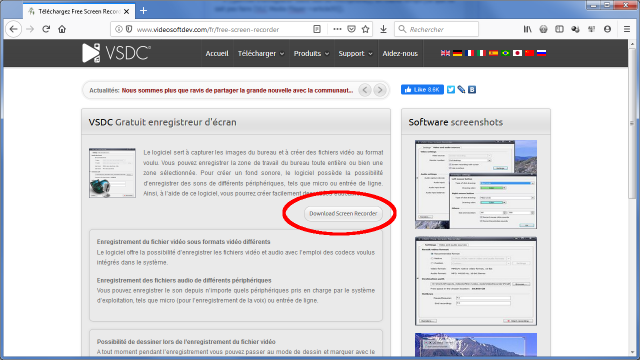Toggle reader view icon in address bar

coord(317,29)
